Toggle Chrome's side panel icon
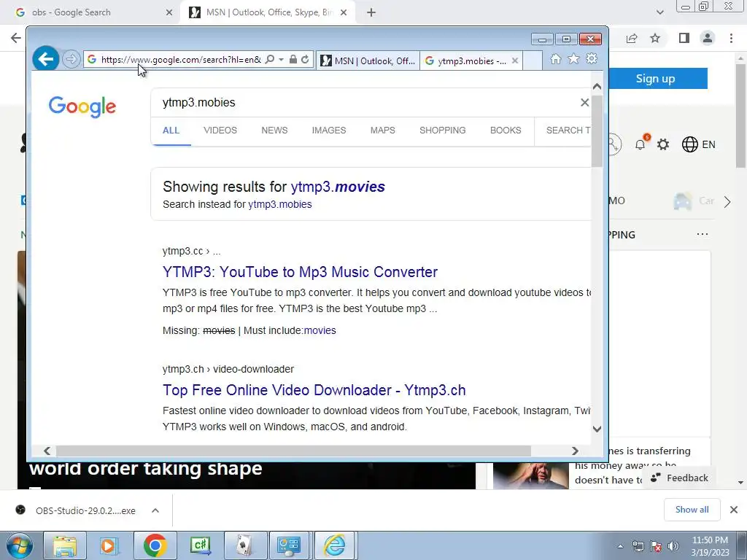This screenshot has width=747, height=560. [x=684, y=38]
